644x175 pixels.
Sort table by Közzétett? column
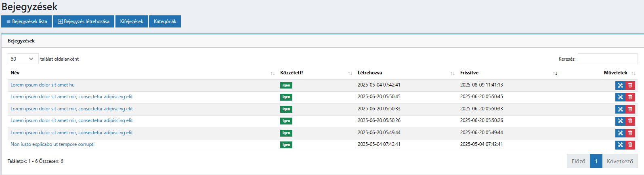292,73
